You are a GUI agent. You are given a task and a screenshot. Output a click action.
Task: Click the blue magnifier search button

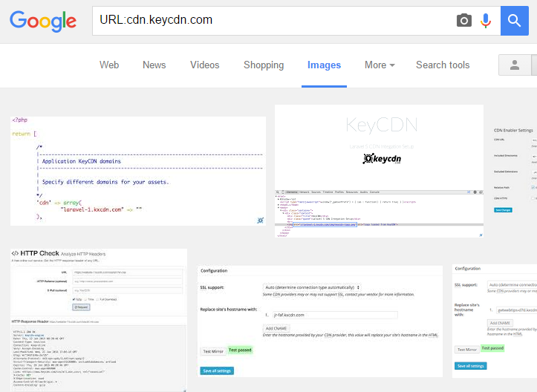515,21
